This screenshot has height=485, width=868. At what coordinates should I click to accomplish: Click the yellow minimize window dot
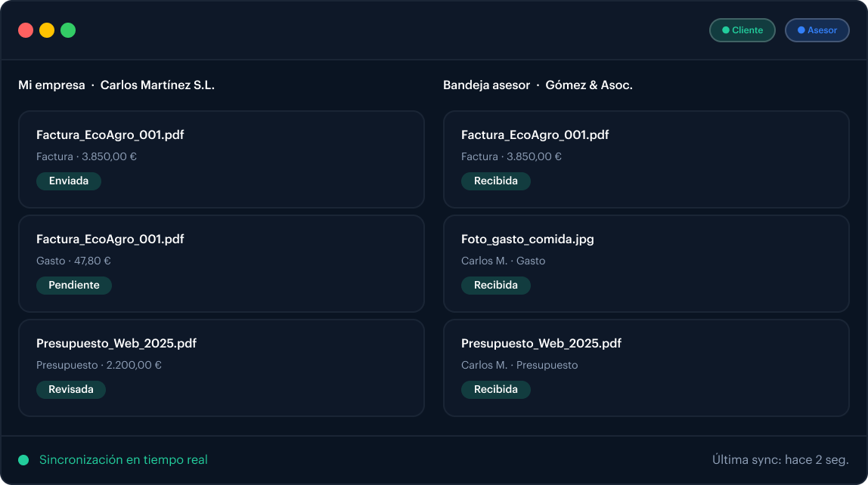(x=47, y=30)
